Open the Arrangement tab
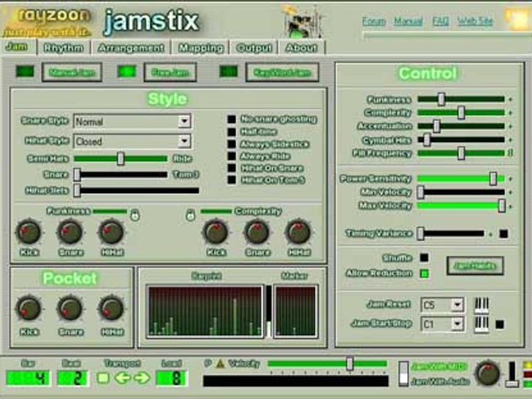 130,48
